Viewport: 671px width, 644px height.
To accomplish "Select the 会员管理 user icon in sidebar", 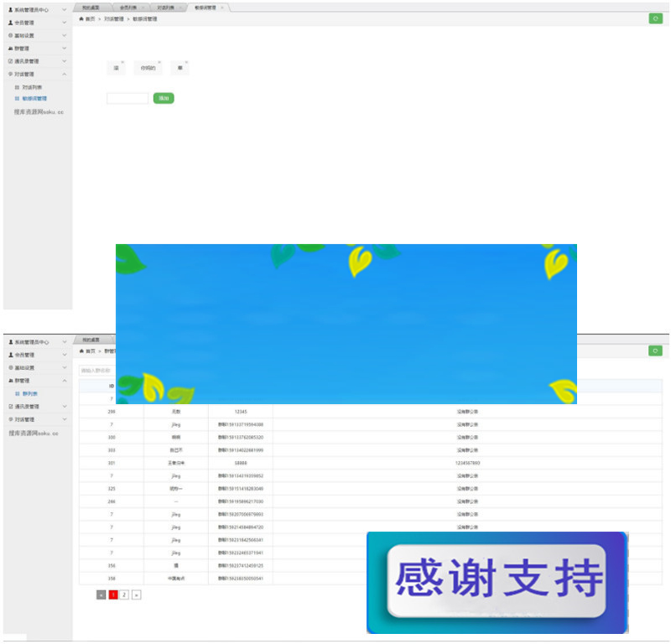I will point(8,23).
